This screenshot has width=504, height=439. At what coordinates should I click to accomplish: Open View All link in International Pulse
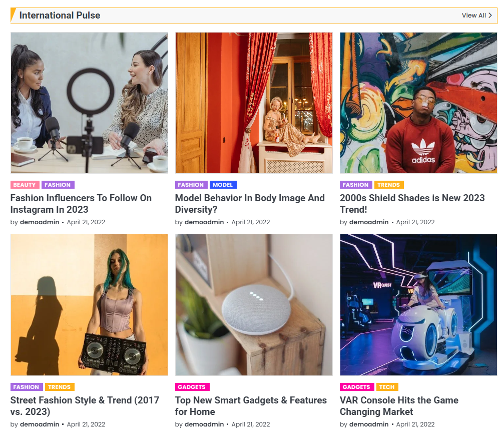[x=476, y=16]
